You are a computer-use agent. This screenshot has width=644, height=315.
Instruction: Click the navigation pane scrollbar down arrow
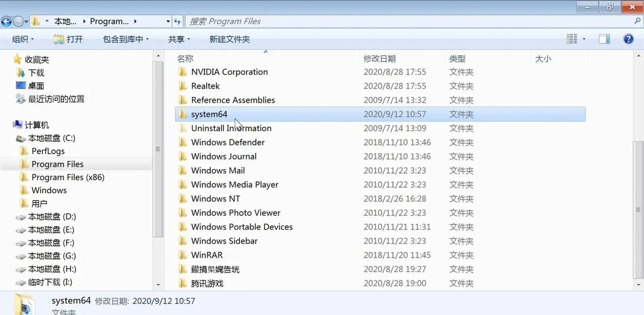tap(158, 285)
